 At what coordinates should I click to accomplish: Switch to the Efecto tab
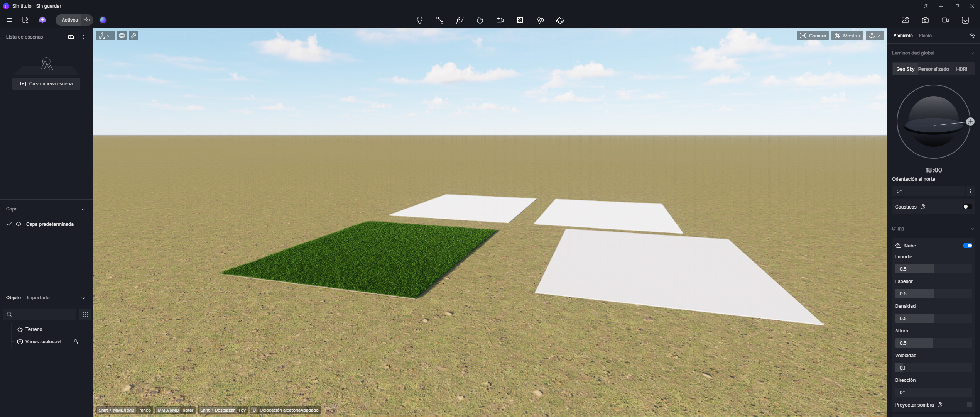(x=925, y=36)
